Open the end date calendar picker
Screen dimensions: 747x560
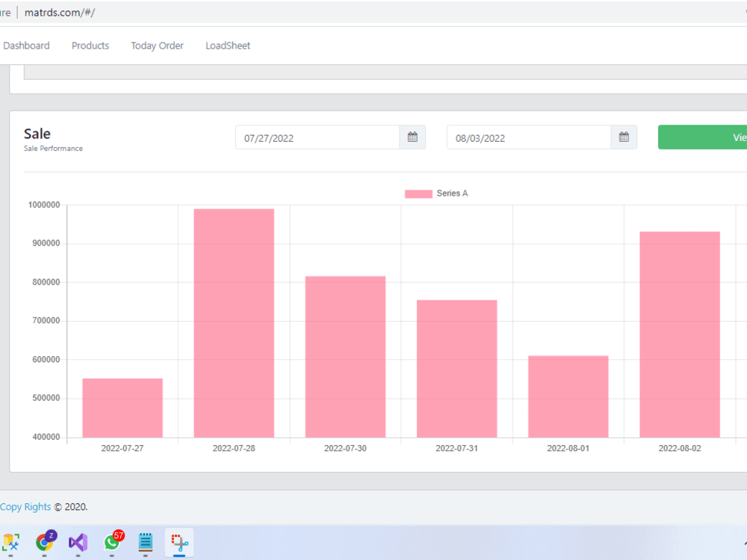click(624, 137)
